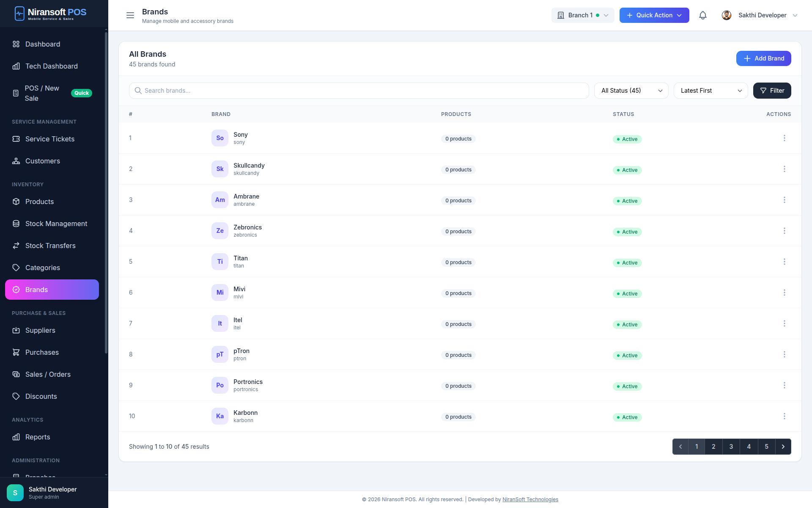This screenshot has width=812, height=508.
Task: Click the Ambrane 'Am' brand avatar
Action: (x=220, y=200)
